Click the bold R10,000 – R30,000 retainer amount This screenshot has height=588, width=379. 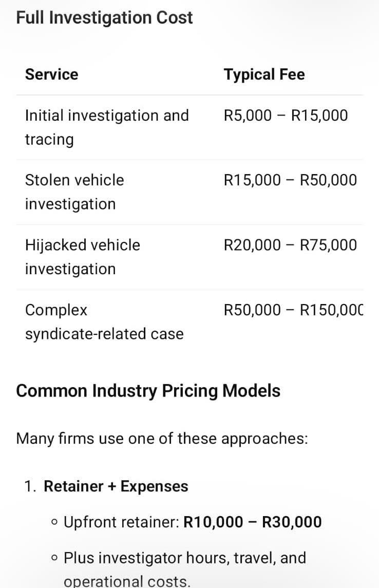tap(252, 522)
